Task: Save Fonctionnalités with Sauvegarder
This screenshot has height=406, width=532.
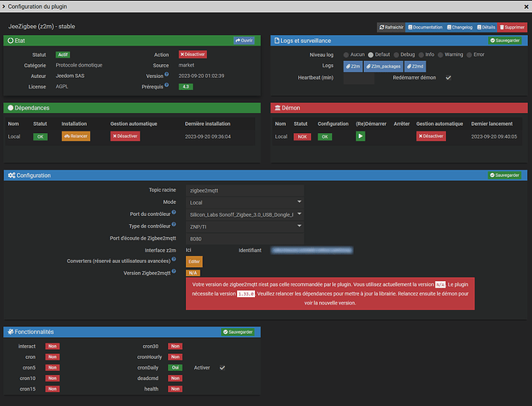Action: (238, 332)
